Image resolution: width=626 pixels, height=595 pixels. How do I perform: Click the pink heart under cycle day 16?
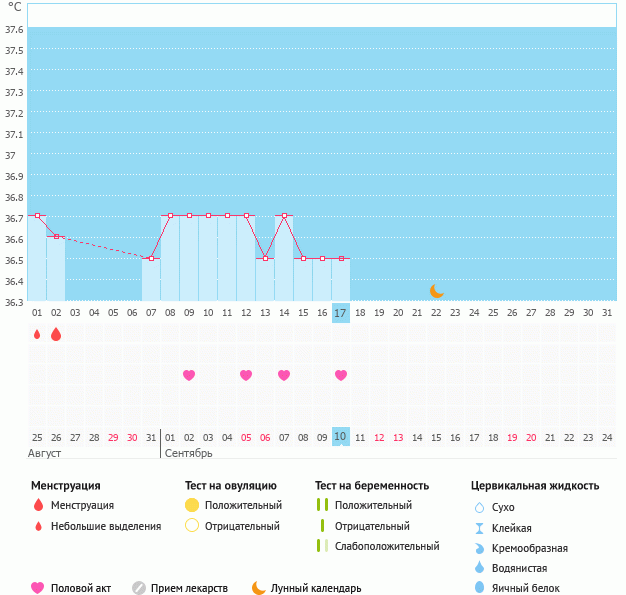coord(341,375)
